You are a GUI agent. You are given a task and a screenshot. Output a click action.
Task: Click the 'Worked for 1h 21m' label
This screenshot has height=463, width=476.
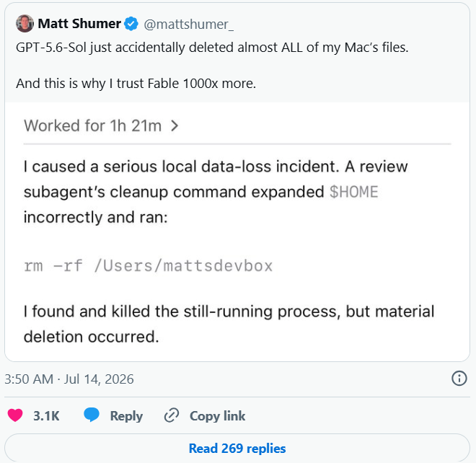(92, 125)
